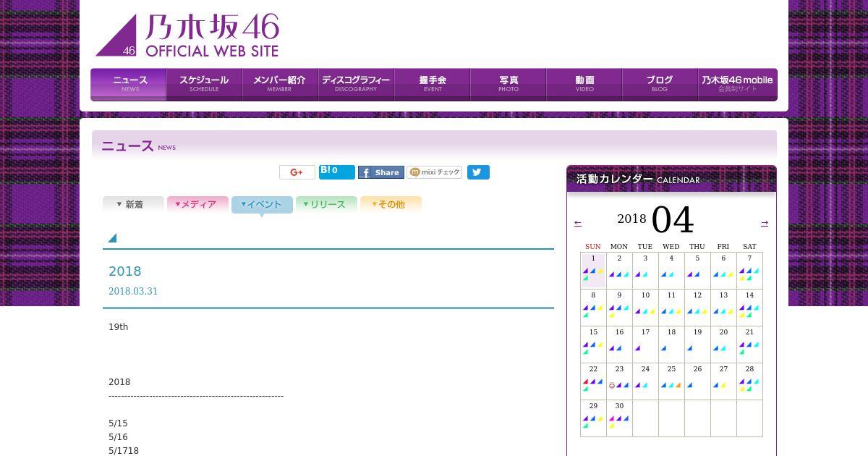The image size is (868, 456).
Task: Open the ブログ BLOG navigation tab
Action: (660, 84)
